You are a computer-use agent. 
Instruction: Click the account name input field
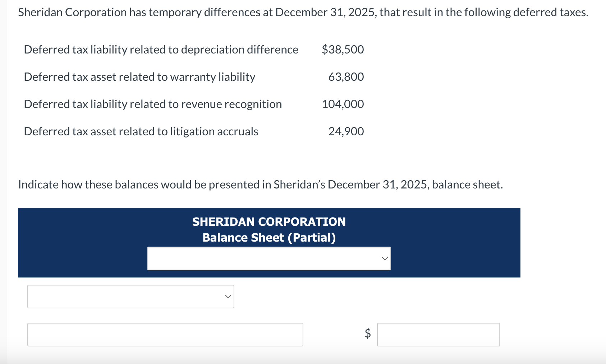[165, 334]
